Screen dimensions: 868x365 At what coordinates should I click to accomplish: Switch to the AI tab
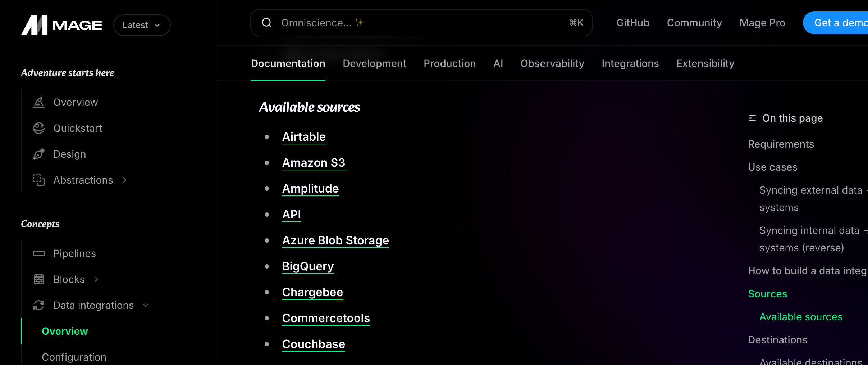tap(498, 63)
